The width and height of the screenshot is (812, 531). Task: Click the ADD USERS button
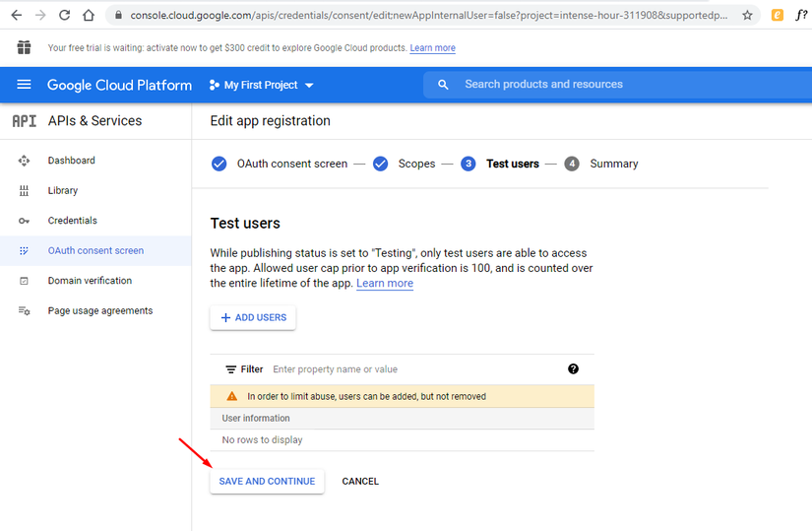pyautogui.click(x=253, y=317)
